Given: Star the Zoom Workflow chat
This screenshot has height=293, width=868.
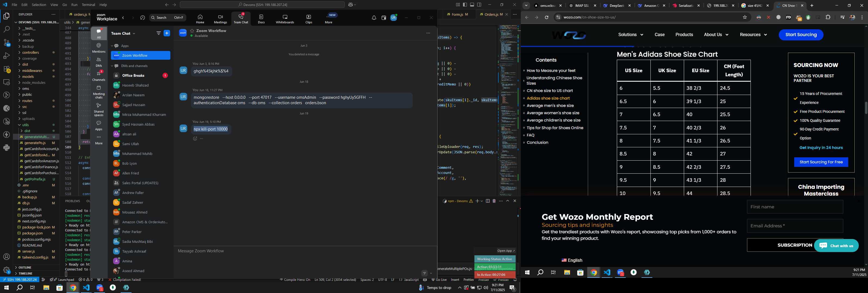Looking at the screenshot, I should [x=192, y=31].
